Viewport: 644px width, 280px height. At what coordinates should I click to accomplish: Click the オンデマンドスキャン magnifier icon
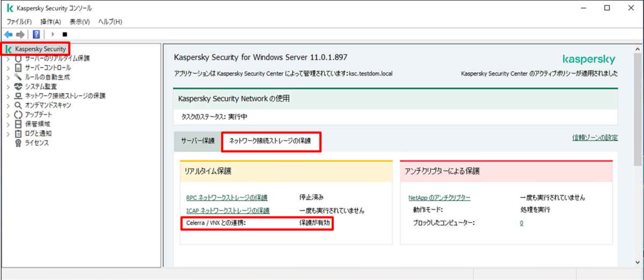pyautogui.click(x=19, y=105)
